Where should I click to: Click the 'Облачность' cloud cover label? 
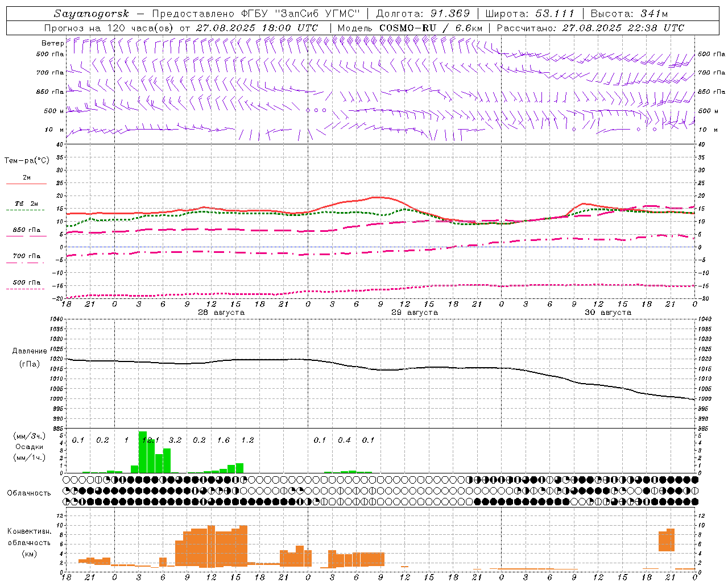click(x=29, y=493)
